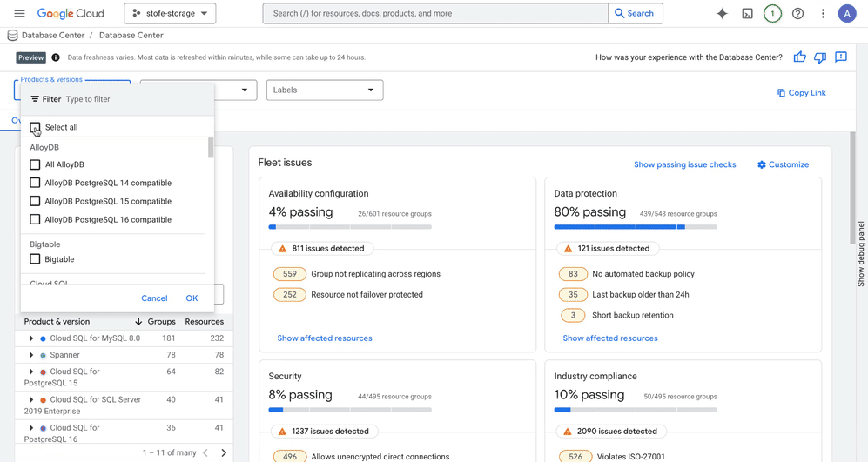Open notifications badge showing 1
The width and height of the screenshot is (868, 462).
coord(772,13)
